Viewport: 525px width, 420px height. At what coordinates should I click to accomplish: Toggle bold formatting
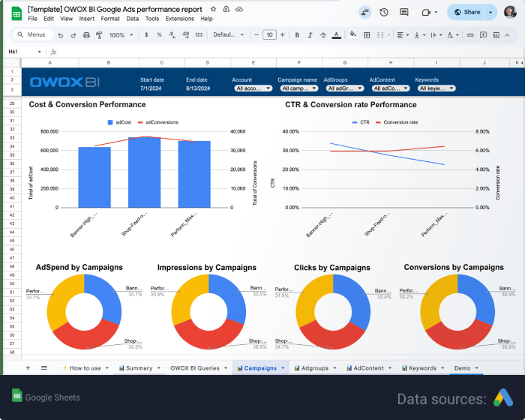click(x=297, y=34)
